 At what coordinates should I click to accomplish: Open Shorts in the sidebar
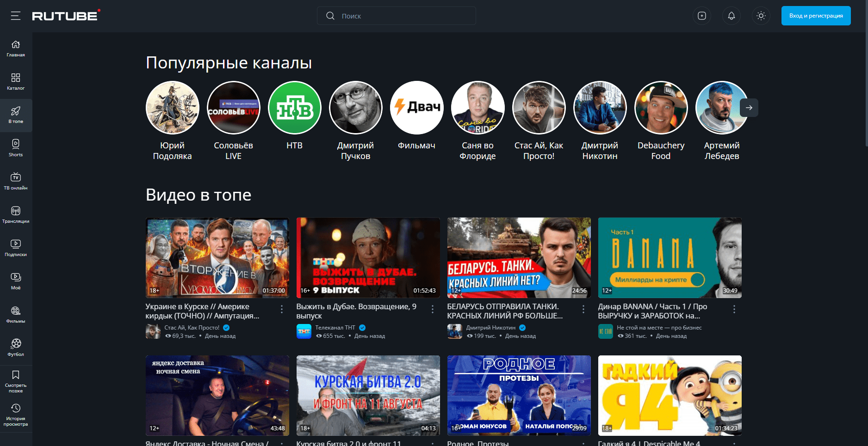click(x=16, y=149)
